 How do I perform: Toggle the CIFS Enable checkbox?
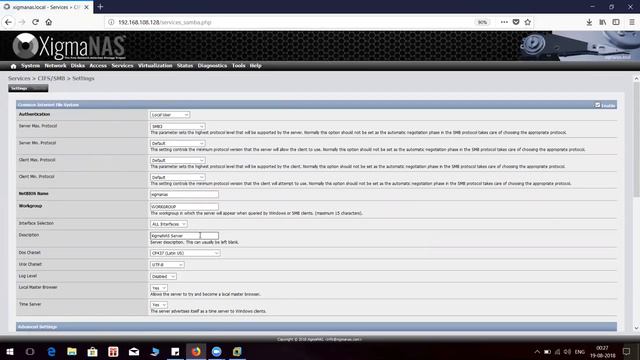pyautogui.click(x=598, y=105)
